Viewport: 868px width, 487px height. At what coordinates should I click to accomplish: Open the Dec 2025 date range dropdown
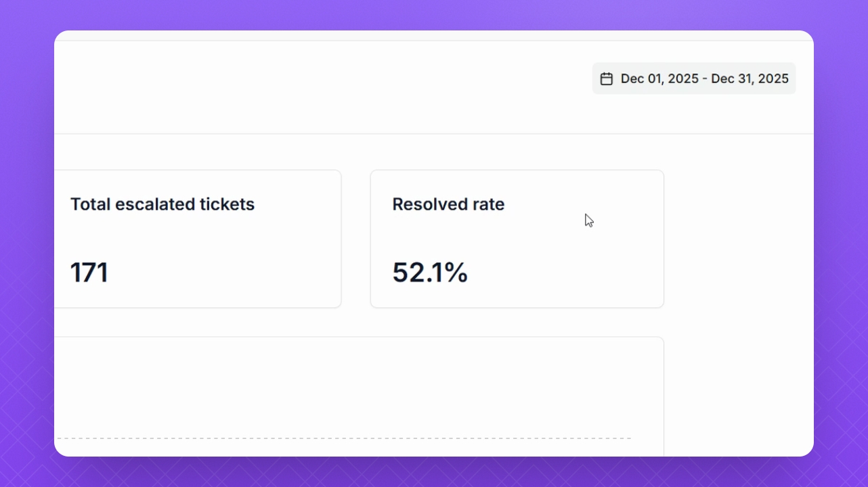[694, 79]
